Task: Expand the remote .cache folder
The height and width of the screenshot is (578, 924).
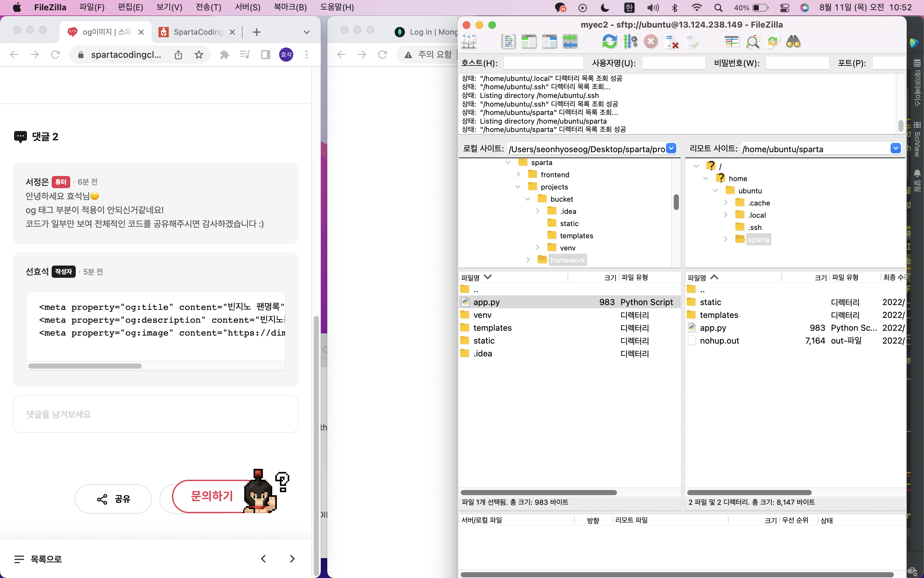Action: 725,203
